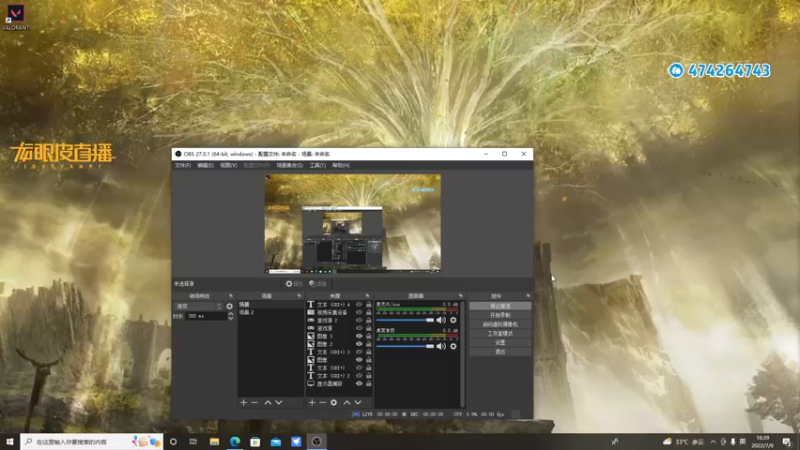Add a new scene with plus icon
Image resolution: width=800 pixels, height=450 pixels.
(243, 403)
